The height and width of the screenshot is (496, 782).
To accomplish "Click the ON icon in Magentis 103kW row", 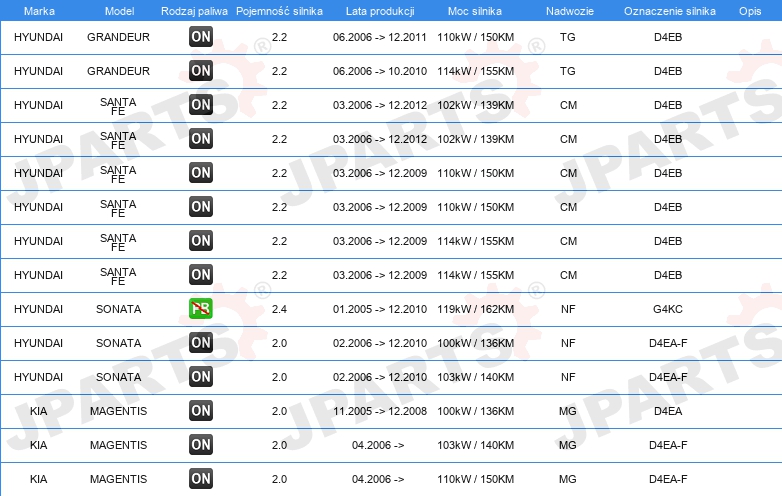I will click(201, 444).
